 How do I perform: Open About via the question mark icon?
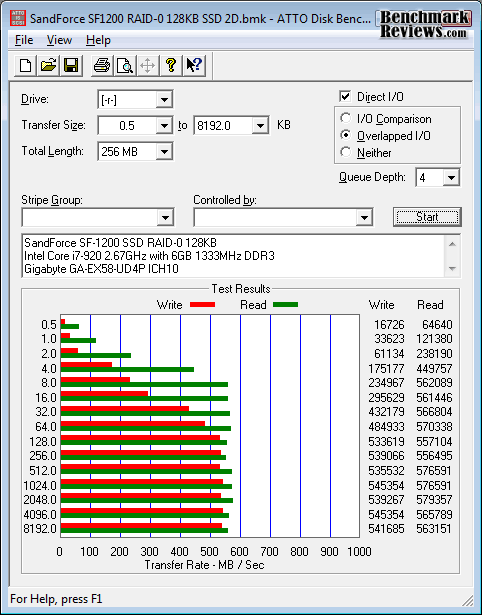tap(171, 65)
